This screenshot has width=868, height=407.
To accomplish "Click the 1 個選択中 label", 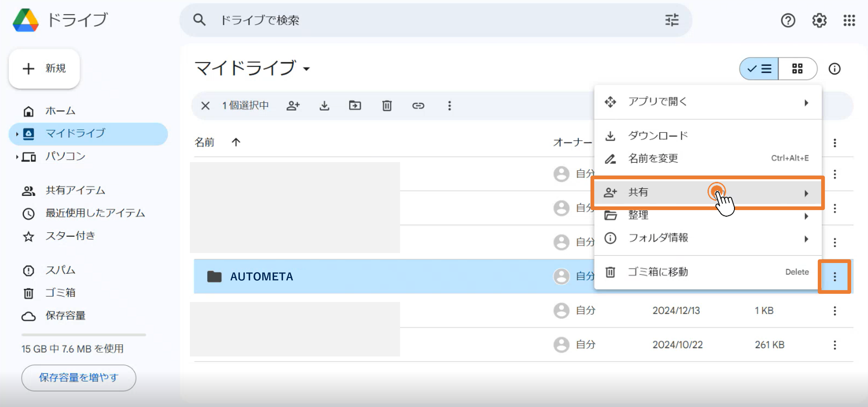I will click(x=245, y=106).
